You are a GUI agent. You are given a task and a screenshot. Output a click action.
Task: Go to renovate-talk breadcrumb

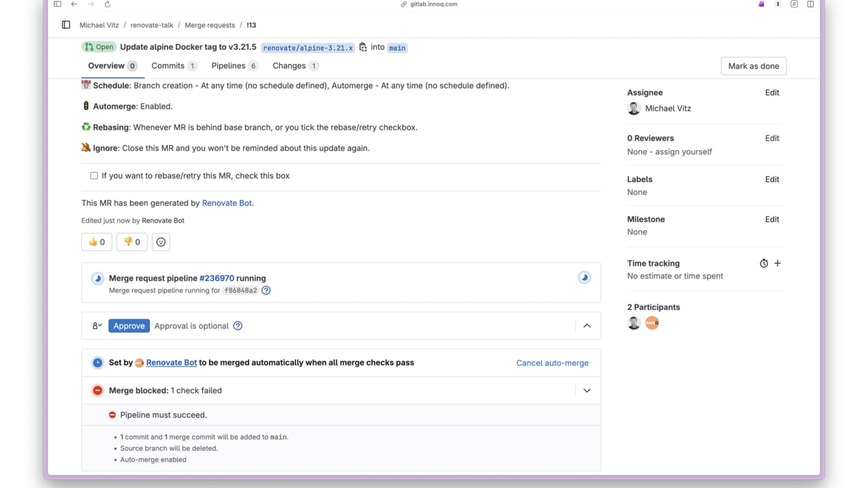pyautogui.click(x=152, y=25)
